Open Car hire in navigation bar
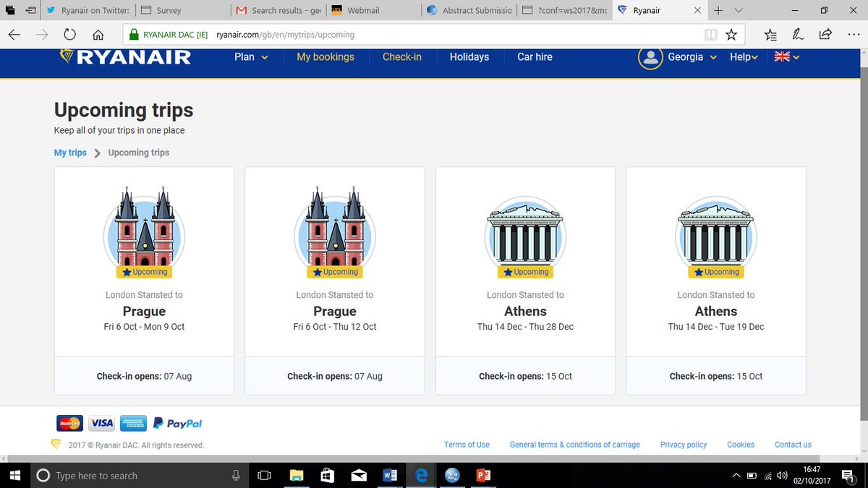868x488 pixels. tap(535, 57)
